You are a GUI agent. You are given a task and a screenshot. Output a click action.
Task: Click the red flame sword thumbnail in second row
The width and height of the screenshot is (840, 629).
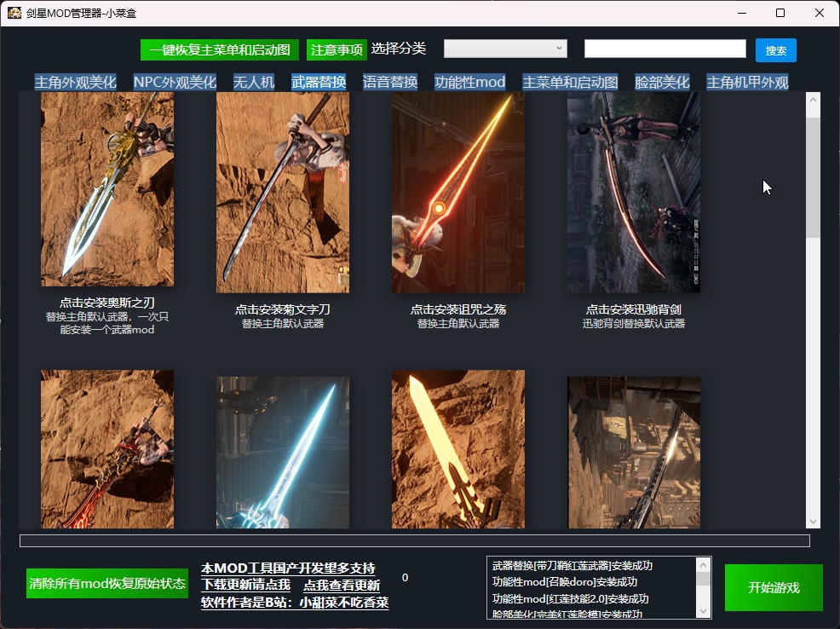(107, 449)
